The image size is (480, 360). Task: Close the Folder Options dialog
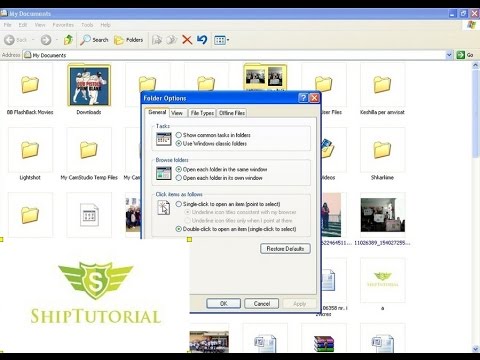point(314,98)
